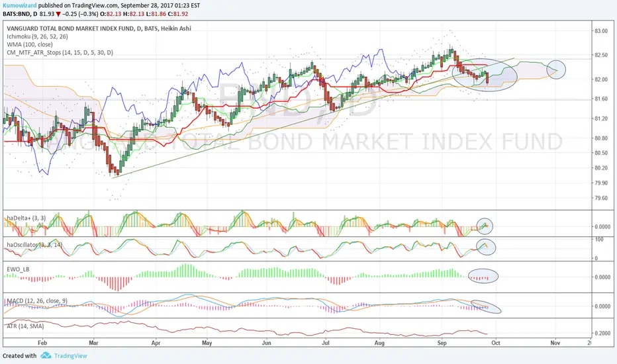
Task: Click the 81.20 price axis label
Action: pos(601,118)
